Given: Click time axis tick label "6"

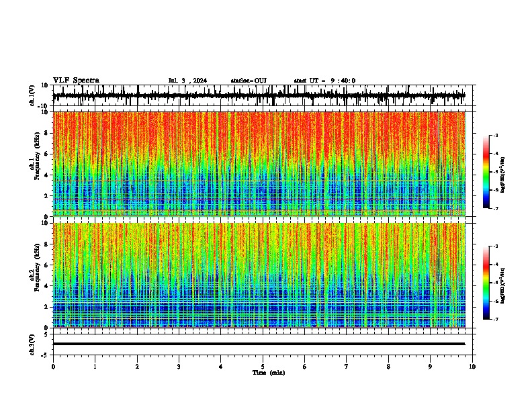Looking at the screenshot, I should pyautogui.click(x=304, y=367).
